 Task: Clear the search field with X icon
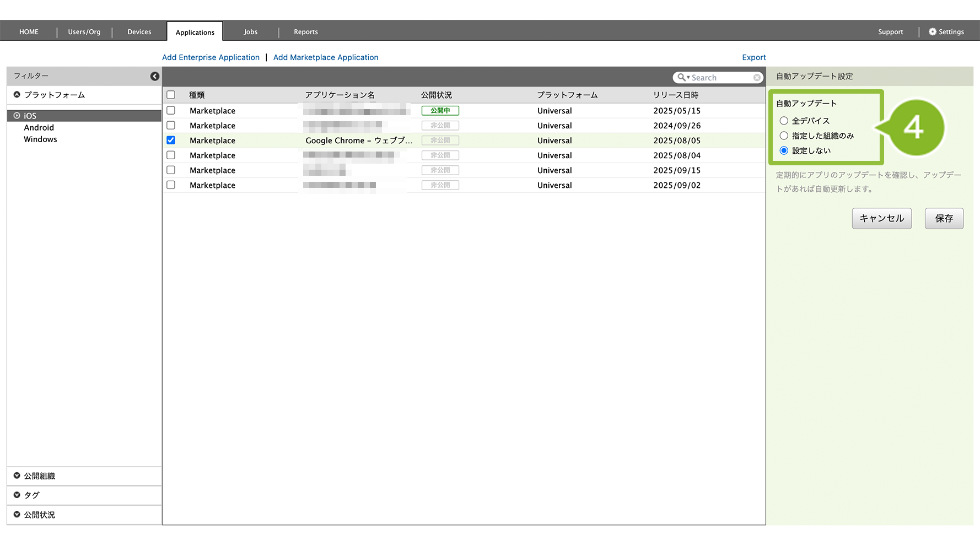(757, 78)
